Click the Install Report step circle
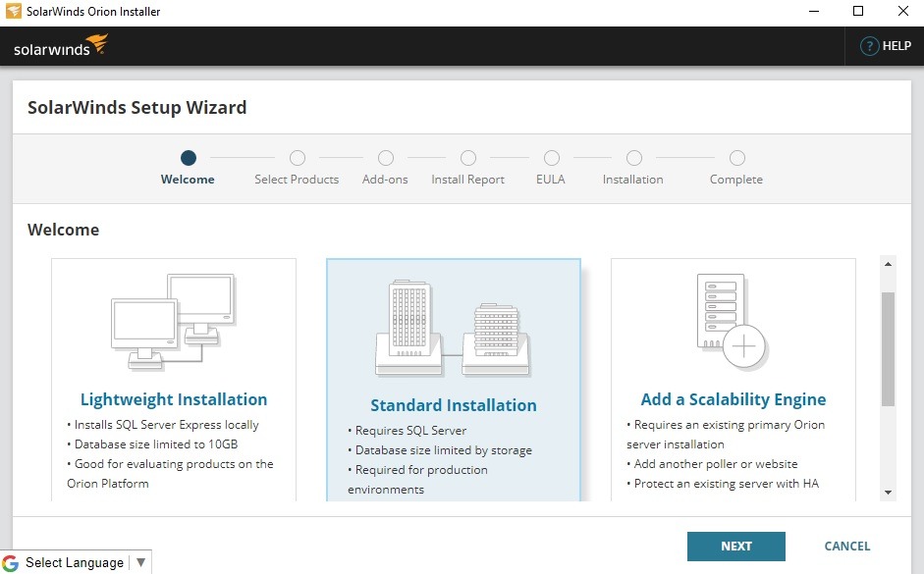This screenshot has width=924, height=574. 468,158
